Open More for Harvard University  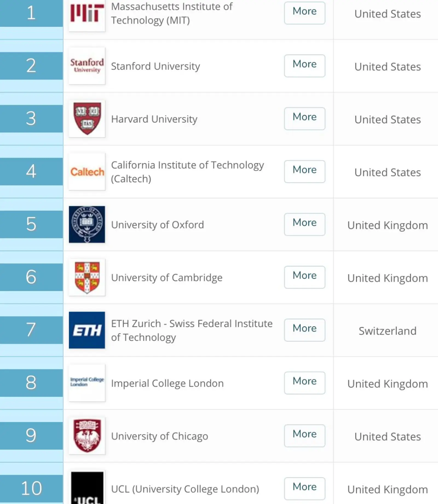[304, 119]
